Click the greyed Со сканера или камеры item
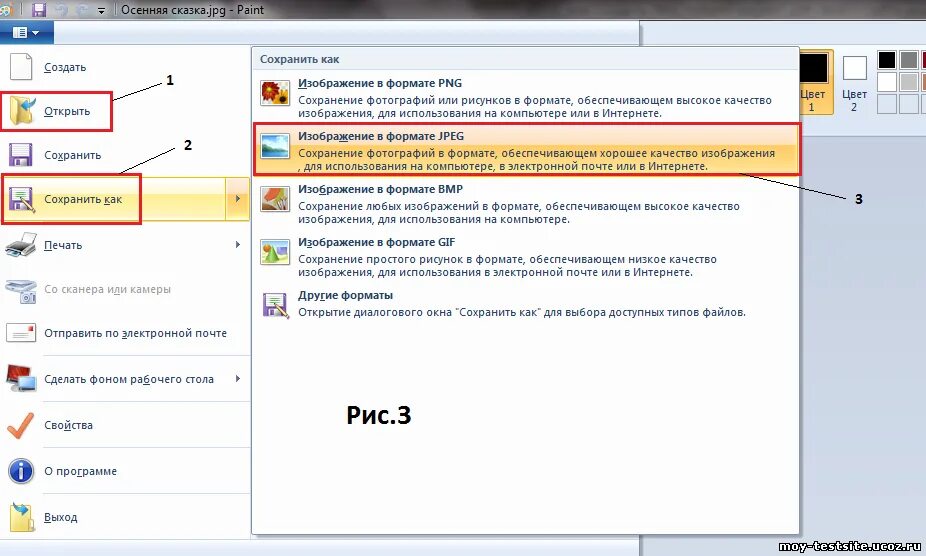 125,289
